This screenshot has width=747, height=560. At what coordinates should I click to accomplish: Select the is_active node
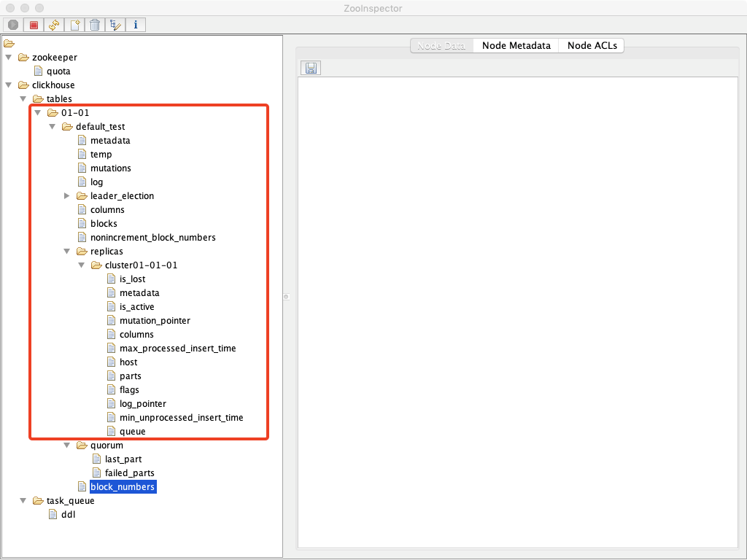click(x=136, y=307)
